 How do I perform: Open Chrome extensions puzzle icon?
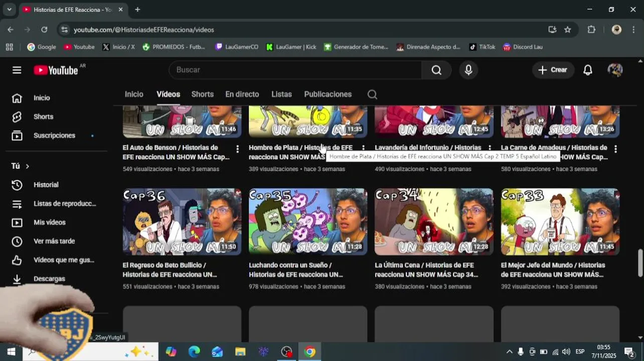591,30
